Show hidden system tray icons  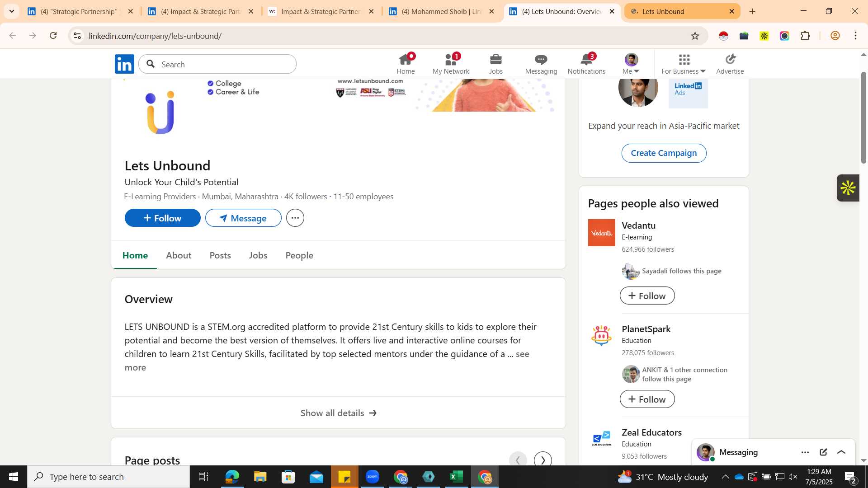[x=725, y=477]
